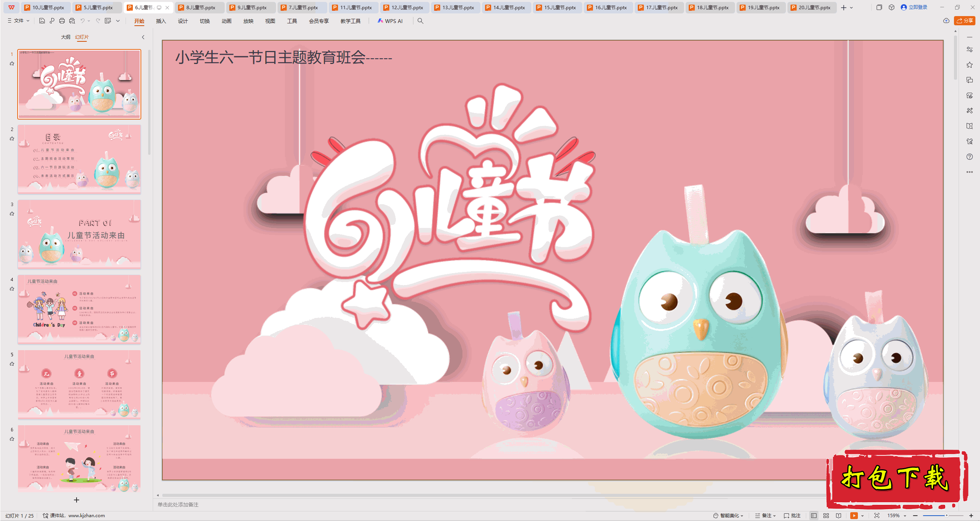Click the zoom slider handle
Viewport: 980px width, 521px height.
click(947, 516)
